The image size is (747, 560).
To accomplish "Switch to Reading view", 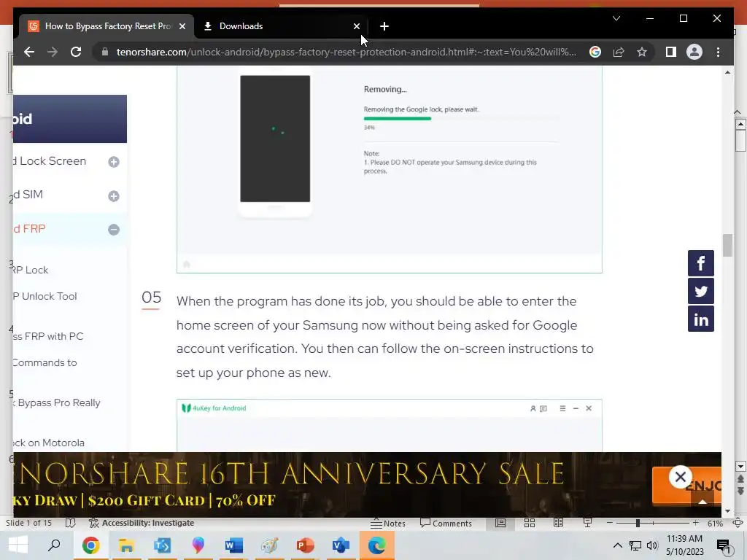I will point(558,523).
